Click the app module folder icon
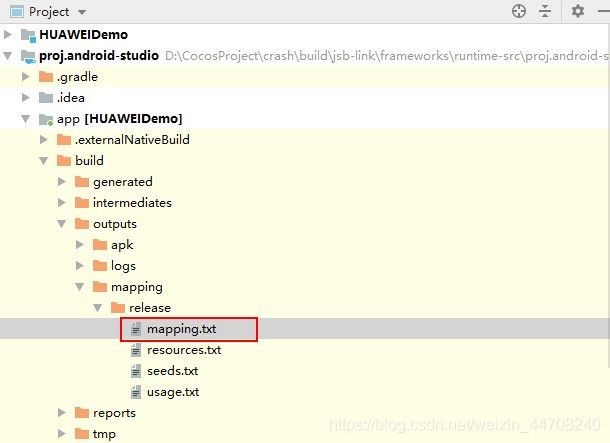Image resolution: width=610 pixels, height=443 pixels. [46, 119]
